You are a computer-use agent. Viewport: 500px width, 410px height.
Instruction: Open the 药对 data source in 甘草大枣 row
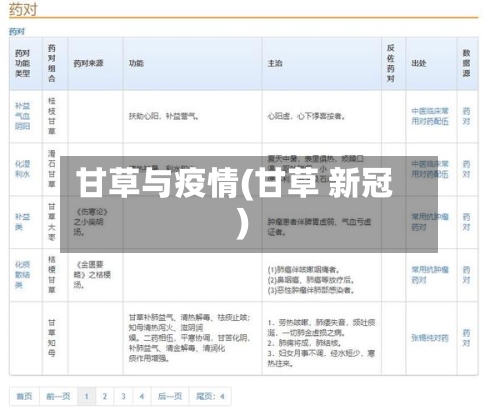(x=466, y=222)
